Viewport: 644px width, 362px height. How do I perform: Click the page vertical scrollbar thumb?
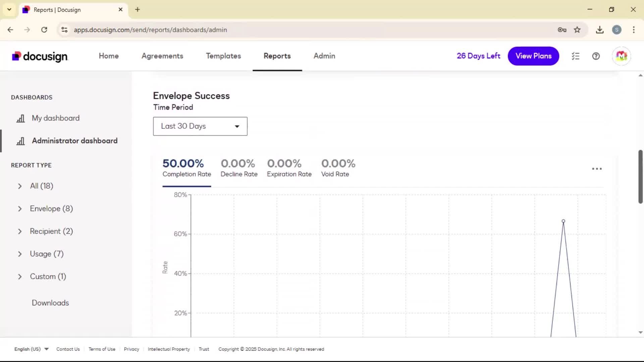click(640, 177)
